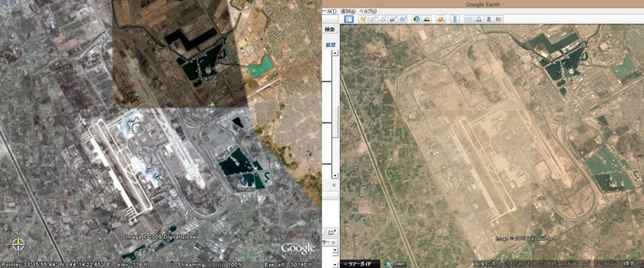Open the ツール(T) menu
644x268 pixels.
[329, 11]
